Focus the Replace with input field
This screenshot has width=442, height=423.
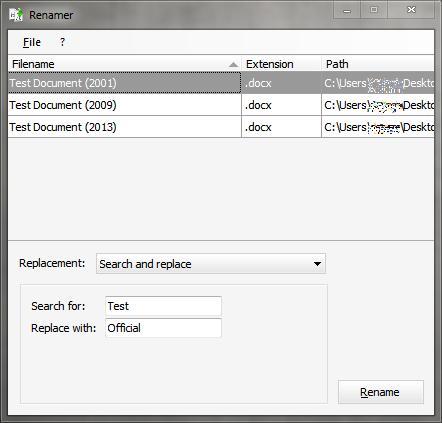click(x=163, y=328)
